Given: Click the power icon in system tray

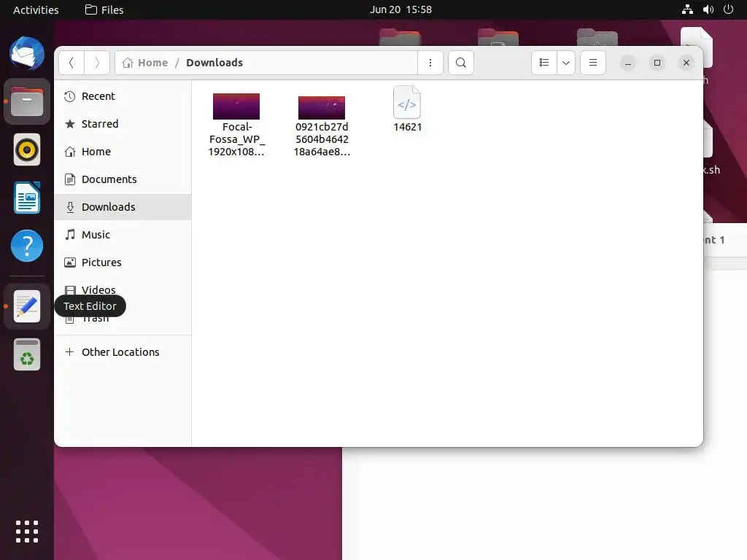Looking at the screenshot, I should [x=729, y=9].
